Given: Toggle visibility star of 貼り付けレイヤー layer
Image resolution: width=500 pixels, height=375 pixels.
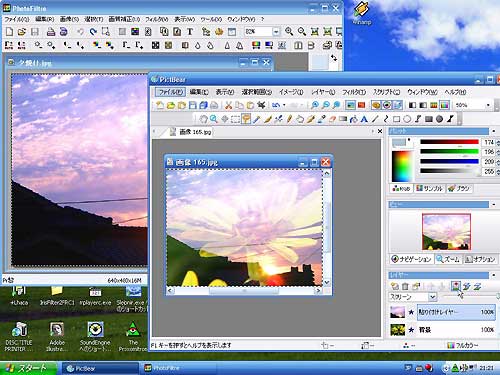Looking at the screenshot, I should 411,312.
